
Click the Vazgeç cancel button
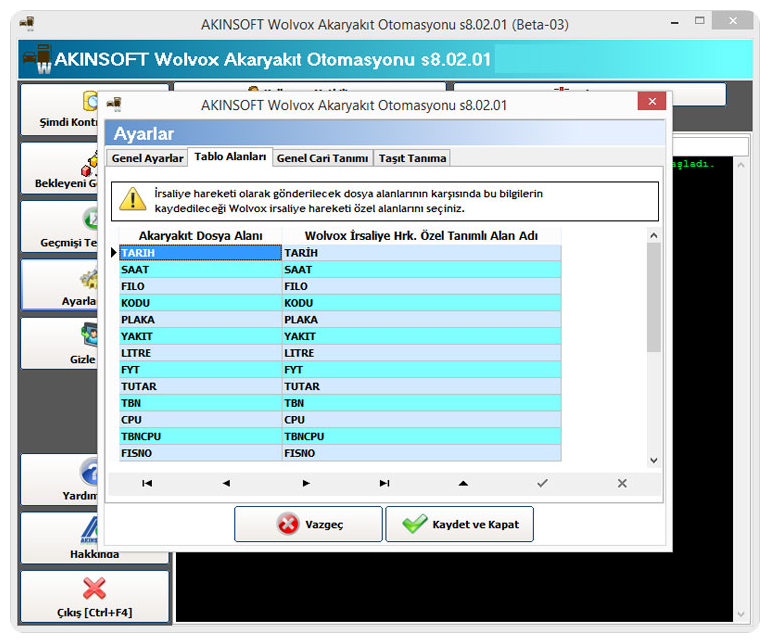tap(308, 524)
